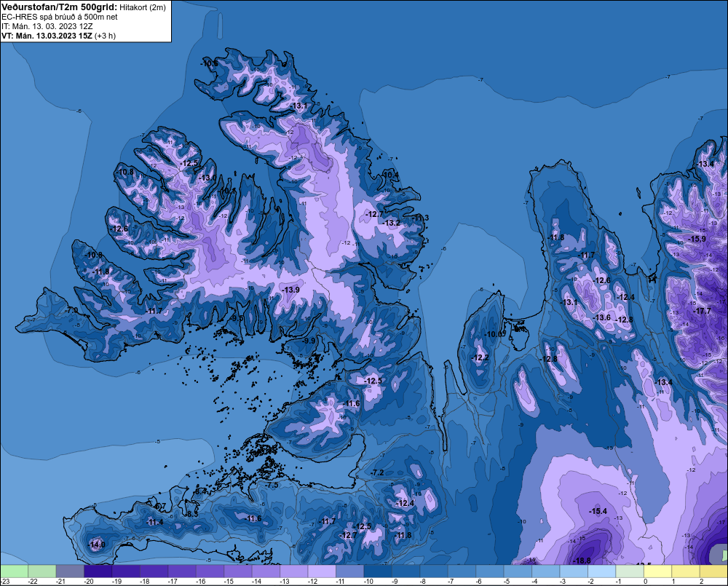Click the -7.5 temperature label

[x=272, y=485]
